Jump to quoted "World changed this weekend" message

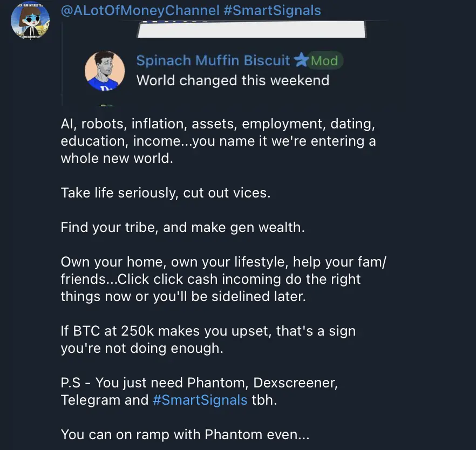click(233, 81)
